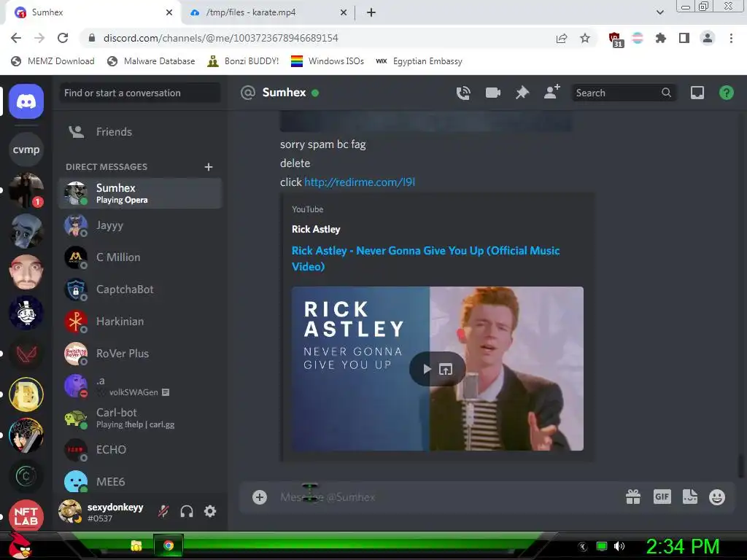Viewport: 747px width, 560px height.
Task: Open the Chrome profile menu
Action: coord(708,38)
